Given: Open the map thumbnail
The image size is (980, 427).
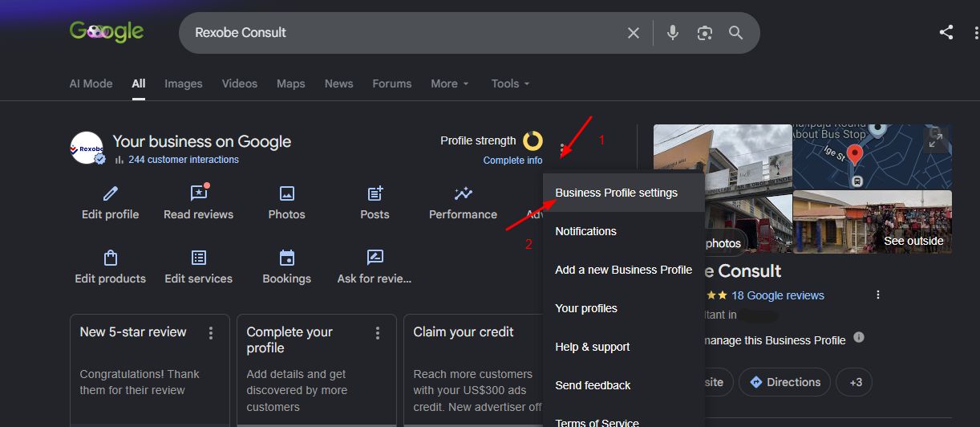Looking at the screenshot, I should click(x=873, y=157).
